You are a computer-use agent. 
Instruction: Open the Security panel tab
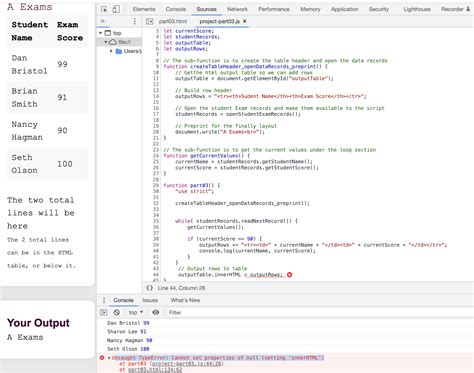379,9
